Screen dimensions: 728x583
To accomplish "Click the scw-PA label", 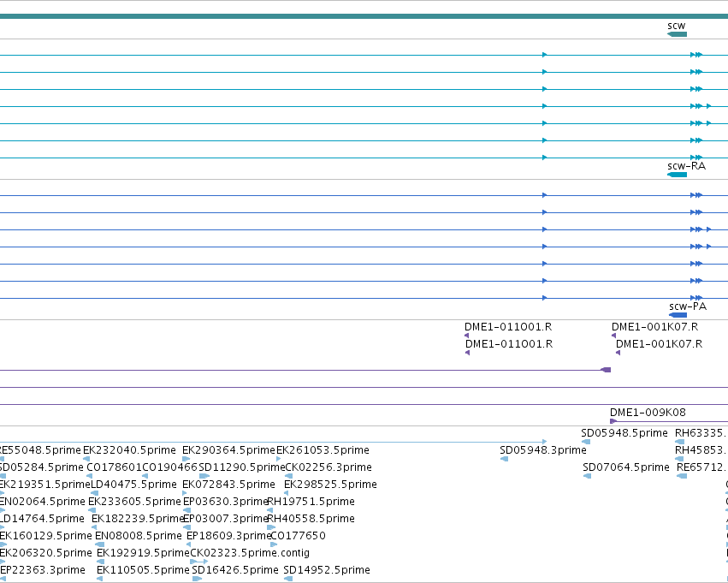I will click(688, 306).
